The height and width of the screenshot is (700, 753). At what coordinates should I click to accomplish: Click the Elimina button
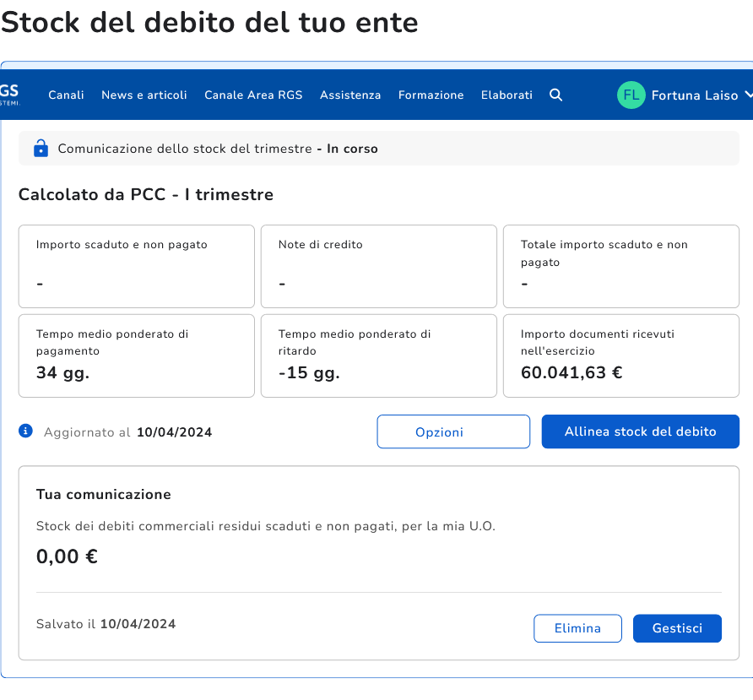coord(577,628)
